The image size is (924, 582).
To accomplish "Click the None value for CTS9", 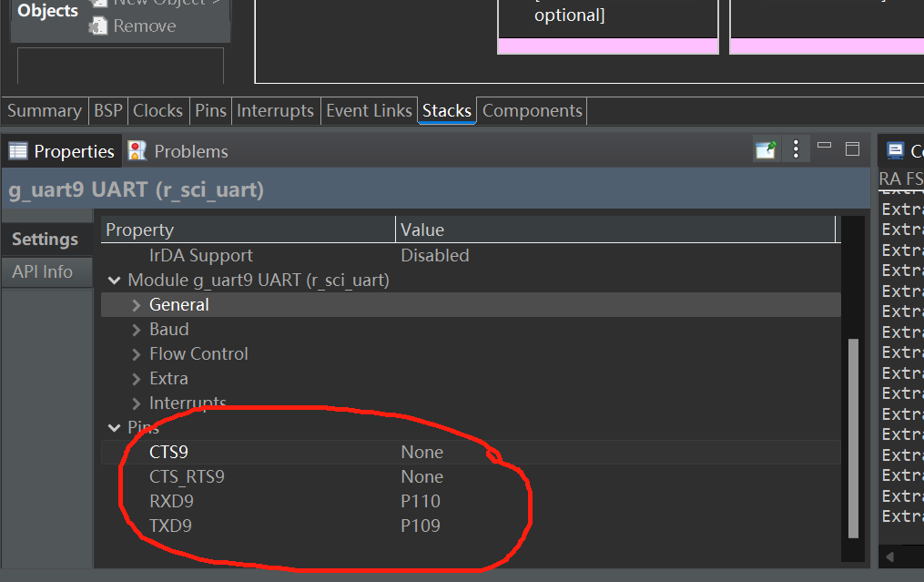I will pyautogui.click(x=421, y=453).
